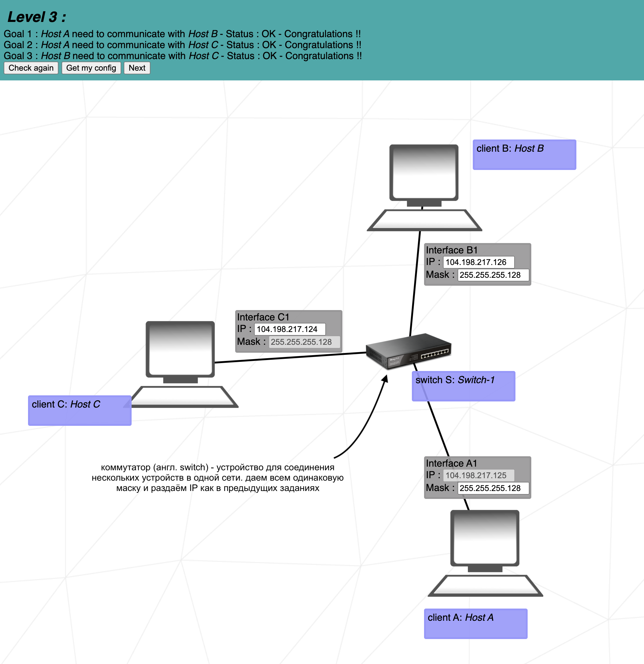Click the Check again button

point(30,68)
